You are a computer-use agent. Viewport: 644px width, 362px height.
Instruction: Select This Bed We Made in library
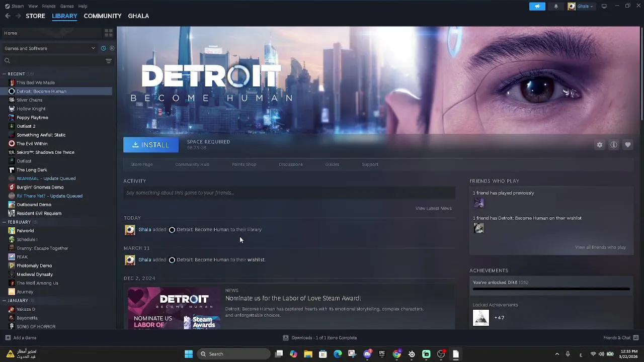point(35,82)
